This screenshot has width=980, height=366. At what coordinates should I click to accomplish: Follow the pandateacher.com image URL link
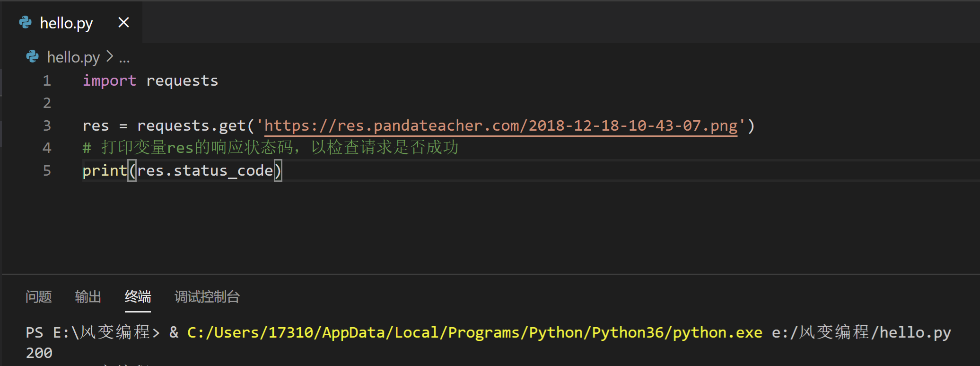(x=501, y=125)
